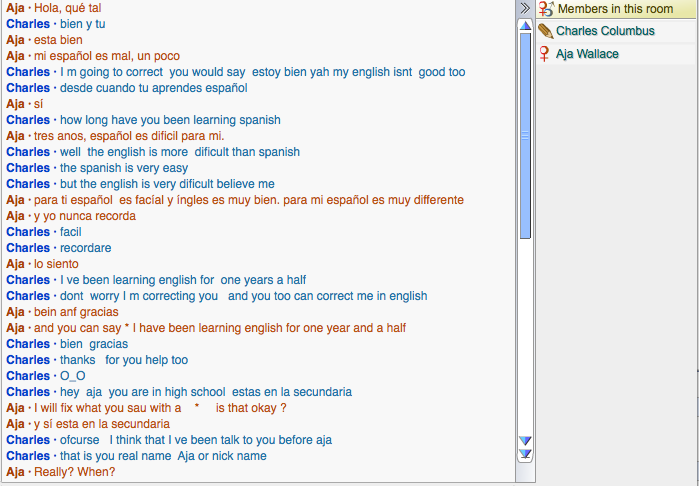Click Aja's name beside 'bein anf gracias'

tap(15, 312)
